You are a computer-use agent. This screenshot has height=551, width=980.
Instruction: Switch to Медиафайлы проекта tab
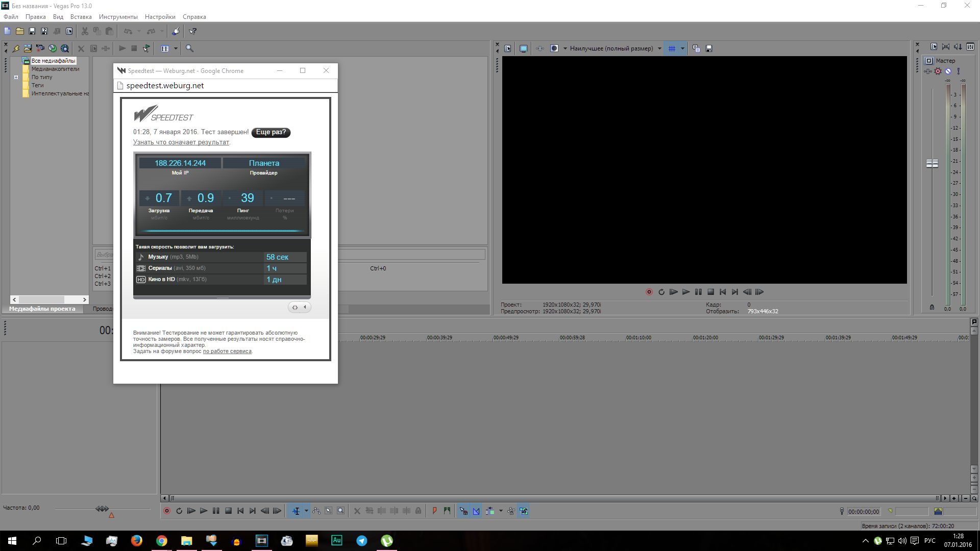tap(42, 309)
